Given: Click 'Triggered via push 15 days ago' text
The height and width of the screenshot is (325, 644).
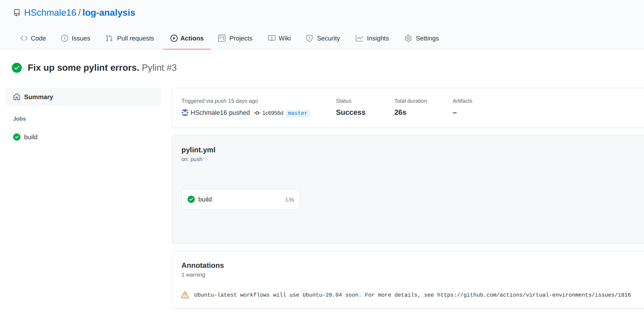Looking at the screenshot, I should [x=220, y=101].
